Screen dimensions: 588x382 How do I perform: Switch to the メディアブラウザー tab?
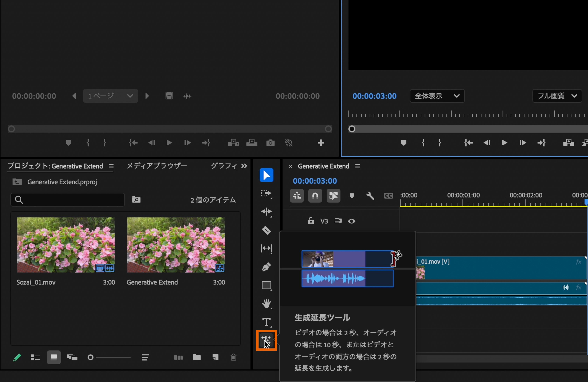(157, 166)
